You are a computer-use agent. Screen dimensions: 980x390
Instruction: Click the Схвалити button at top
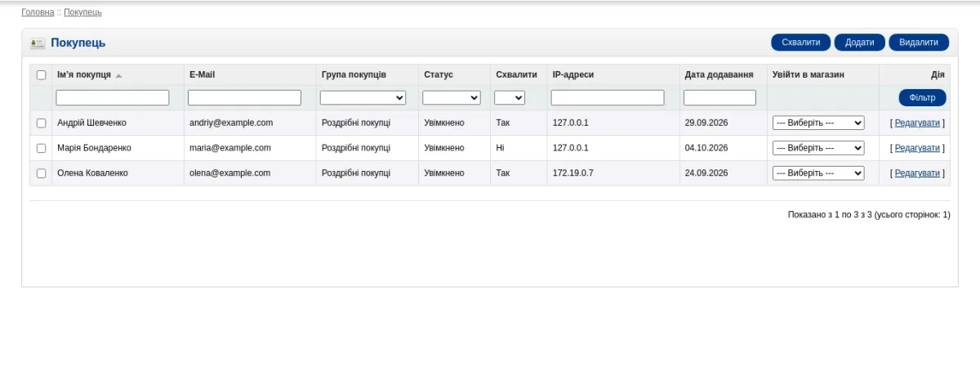tap(801, 43)
